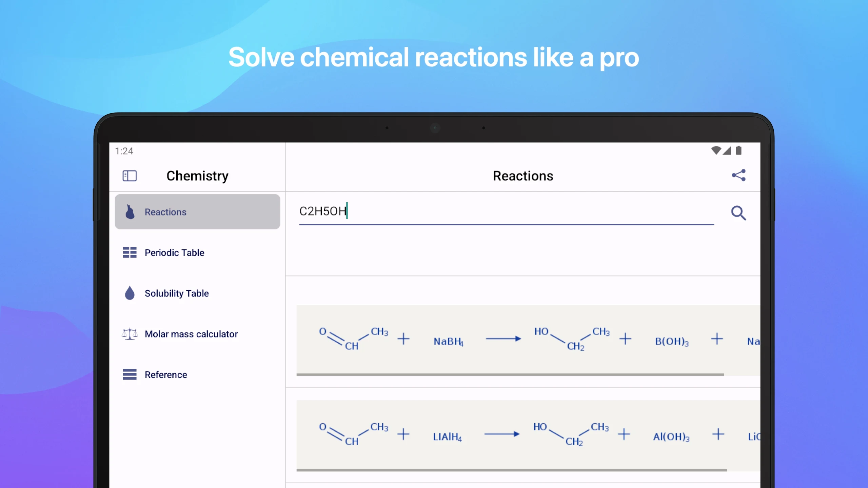The height and width of the screenshot is (488, 868).
Task: Click the LiAlH4 reaction scrollbar
Action: click(x=511, y=470)
